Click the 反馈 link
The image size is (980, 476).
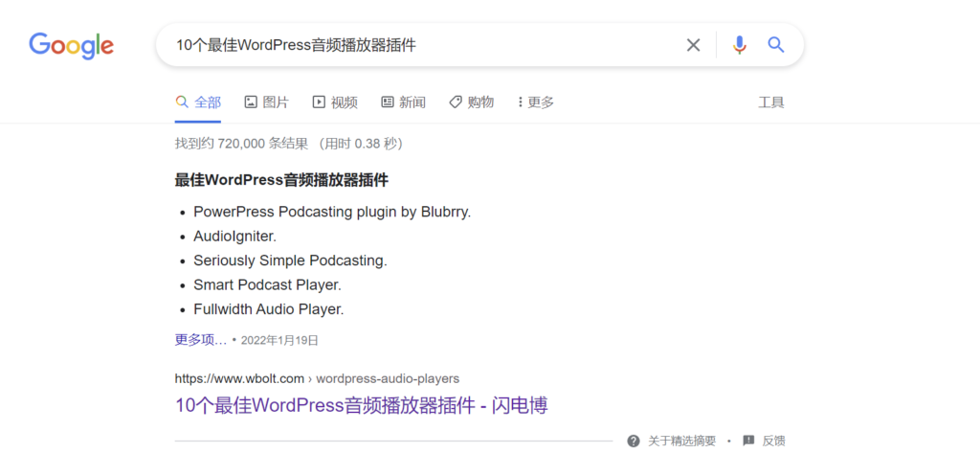click(773, 441)
